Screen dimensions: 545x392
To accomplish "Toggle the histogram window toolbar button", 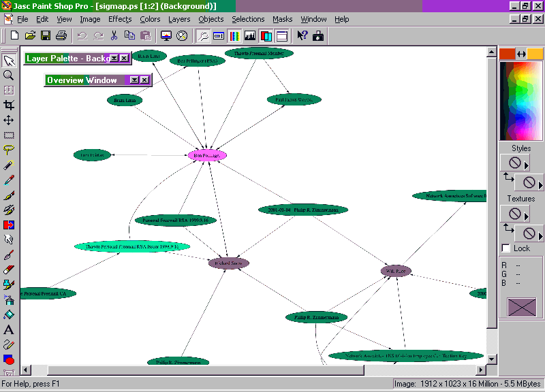I will click(x=250, y=35).
